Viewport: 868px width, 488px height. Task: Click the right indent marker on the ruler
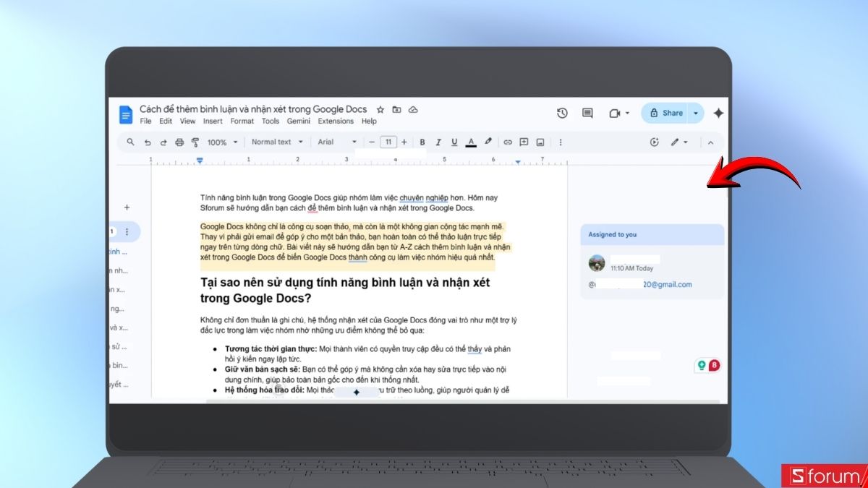pos(518,161)
